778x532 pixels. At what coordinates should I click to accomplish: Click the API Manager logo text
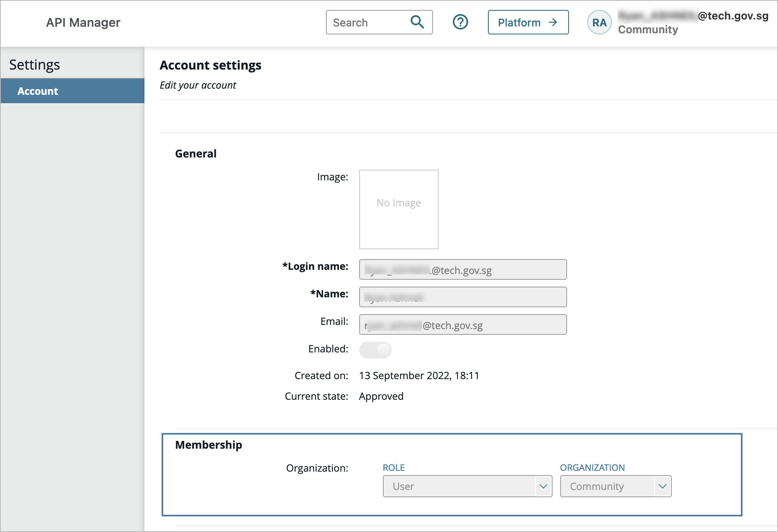tap(83, 22)
